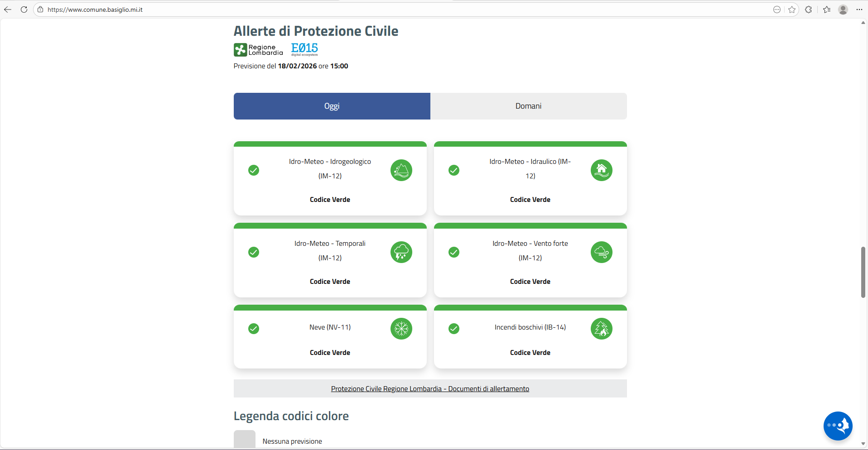Click the green checkmark on Neve card
Viewport: 868px width, 450px height.
254,329
